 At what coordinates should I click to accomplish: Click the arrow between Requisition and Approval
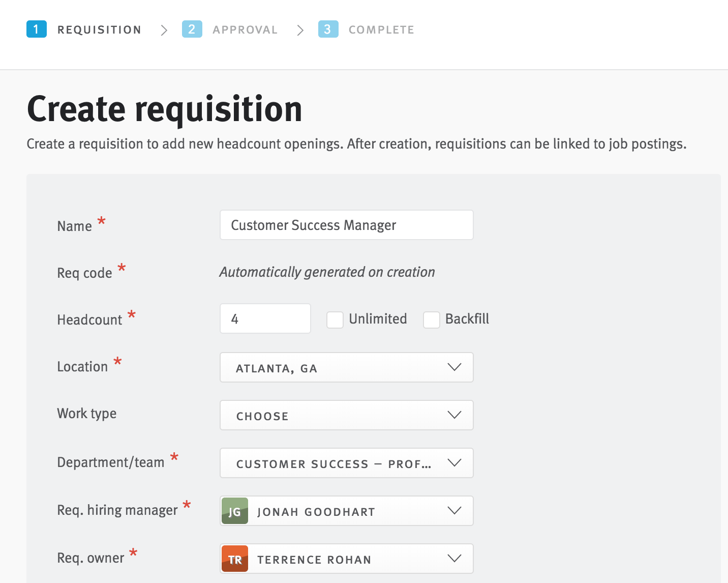164,31
